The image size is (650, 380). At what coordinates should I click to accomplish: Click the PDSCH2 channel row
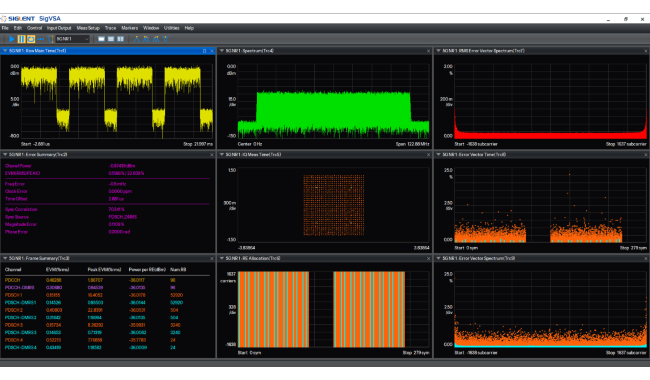pyautogui.click(x=107, y=310)
